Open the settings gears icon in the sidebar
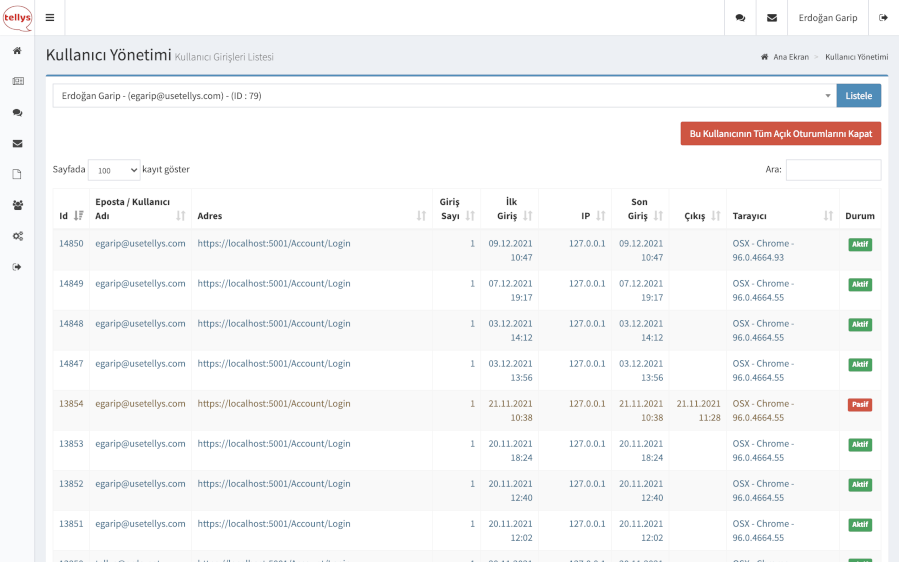The image size is (899, 562). click(17, 236)
